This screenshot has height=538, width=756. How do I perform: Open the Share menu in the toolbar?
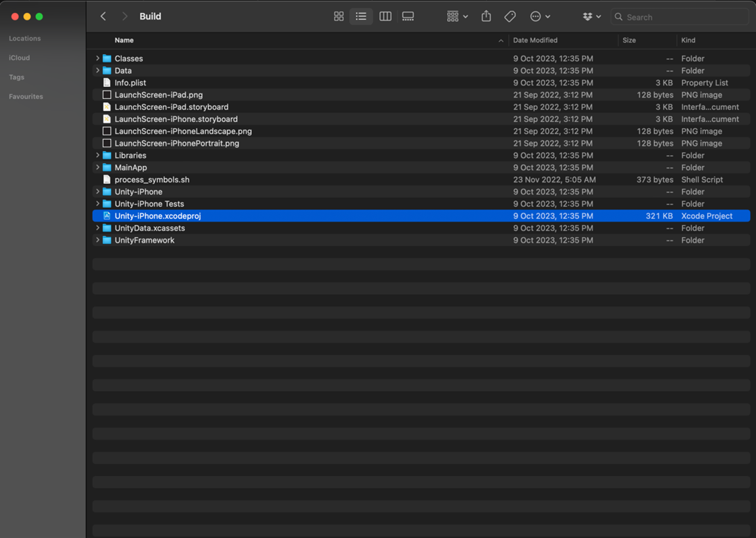click(x=486, y=16)
